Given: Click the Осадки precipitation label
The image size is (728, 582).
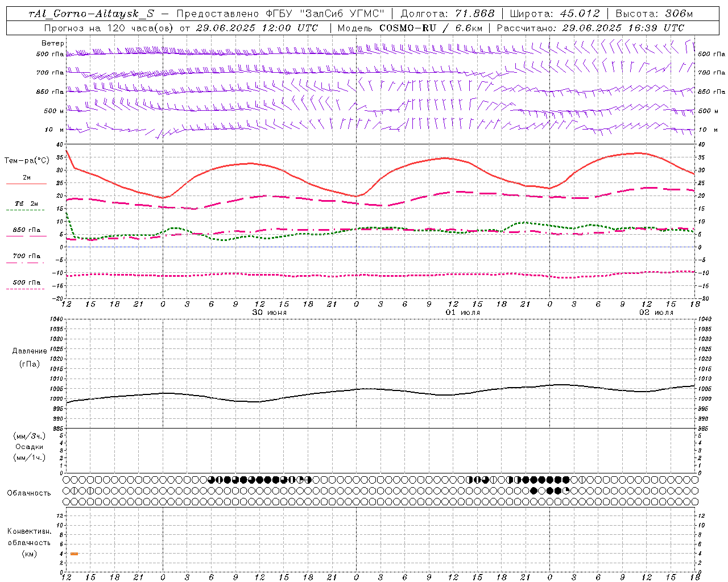Looking at the screenshot, I should pos(30,447).
